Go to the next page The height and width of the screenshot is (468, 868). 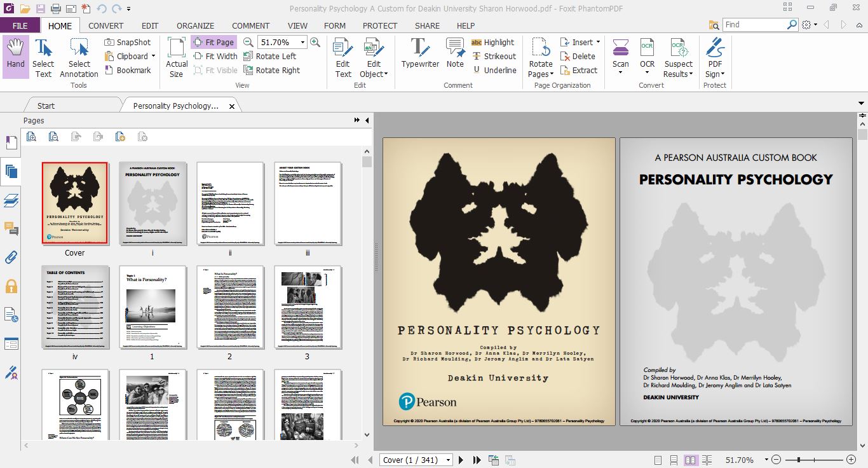click(x=461, y=460)
